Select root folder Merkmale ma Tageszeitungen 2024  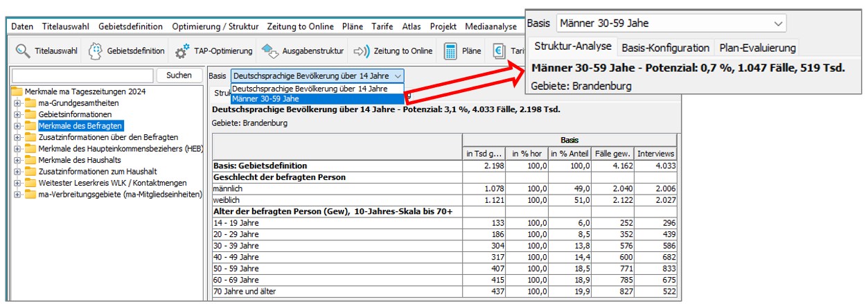pyautogui.click(x=85, y=91)
